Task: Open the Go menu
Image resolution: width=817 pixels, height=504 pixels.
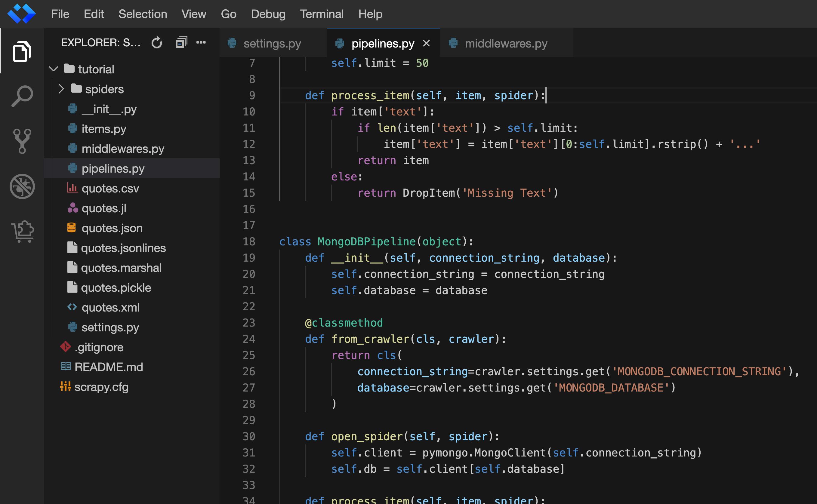Action: click(229, 14)
